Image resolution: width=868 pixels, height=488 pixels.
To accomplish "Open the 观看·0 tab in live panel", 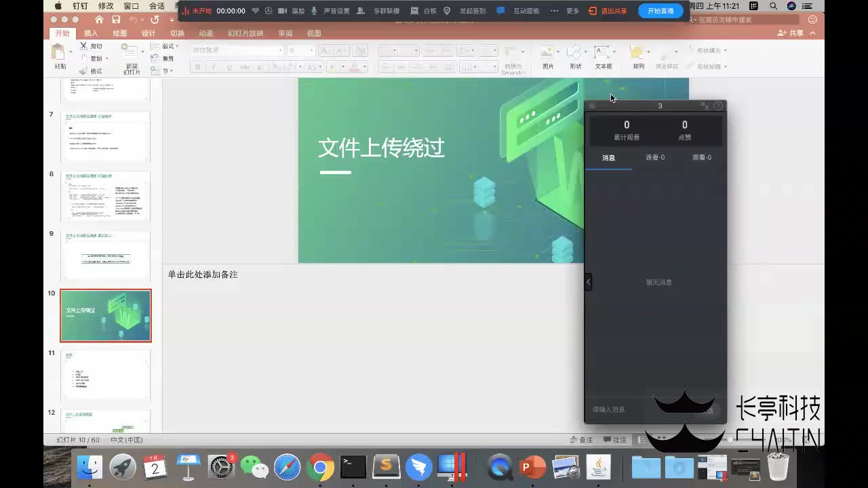I will point(702,157).
